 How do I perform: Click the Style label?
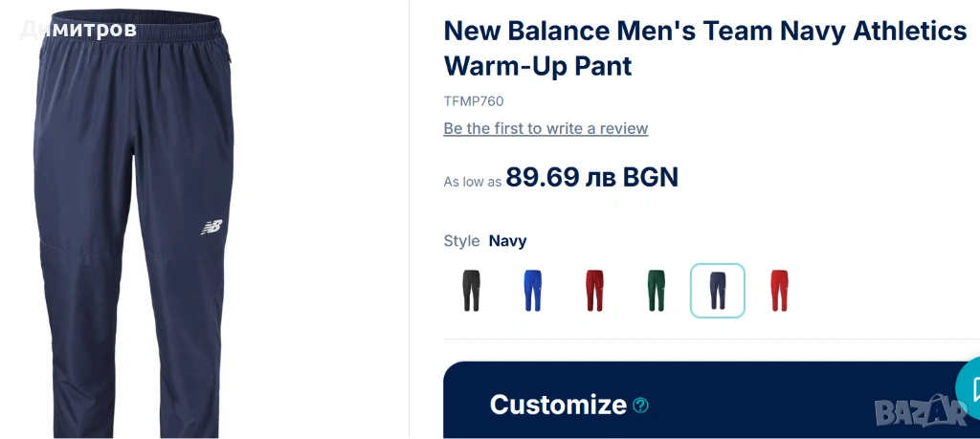pyautogui.click(x=462, y=240)
